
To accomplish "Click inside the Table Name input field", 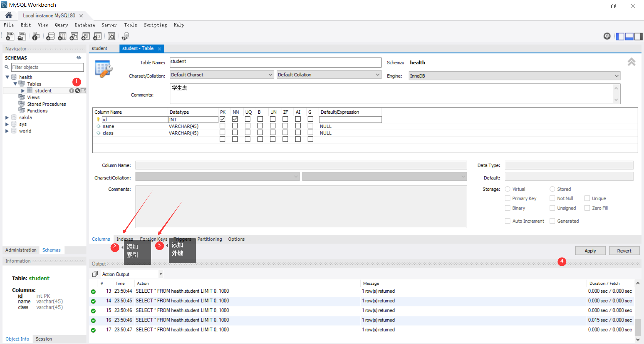I will point(275,62).
